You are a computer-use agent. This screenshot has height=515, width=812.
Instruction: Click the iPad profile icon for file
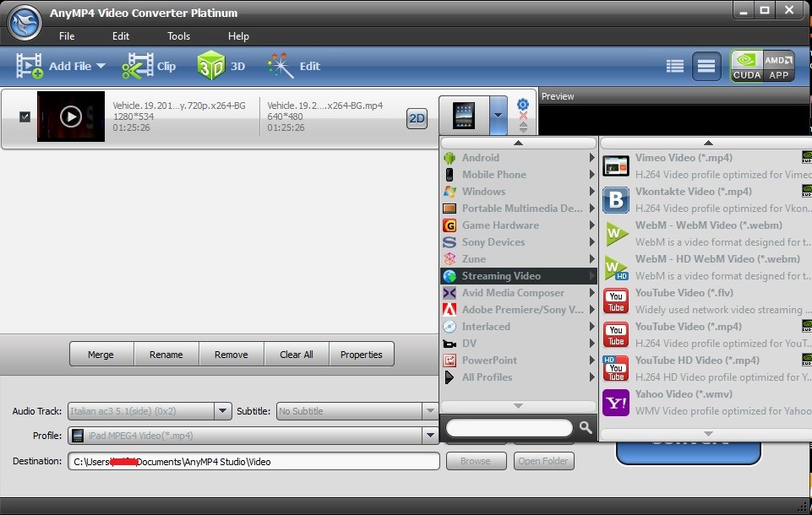(x=464, y=116)
